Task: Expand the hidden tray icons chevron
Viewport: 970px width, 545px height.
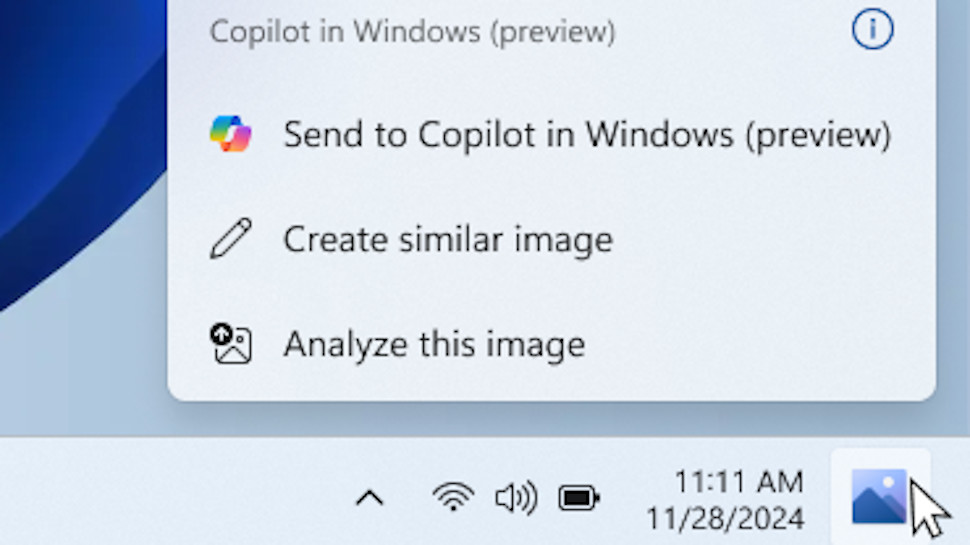Action: 369,498
